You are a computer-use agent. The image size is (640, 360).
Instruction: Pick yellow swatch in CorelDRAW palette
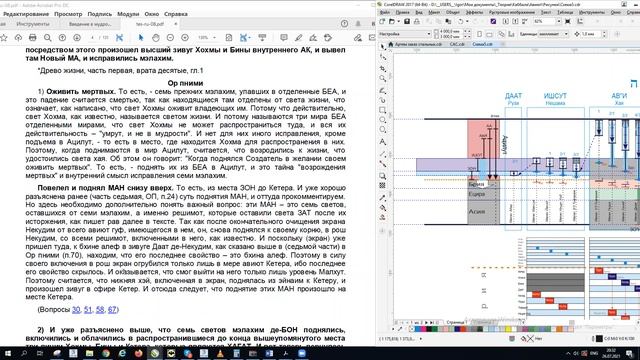point(508,329)
